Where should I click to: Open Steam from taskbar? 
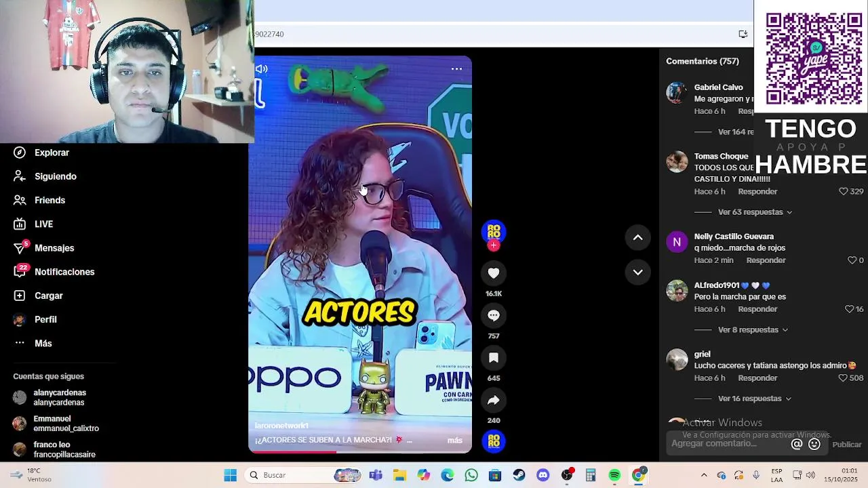pos(519,475)
